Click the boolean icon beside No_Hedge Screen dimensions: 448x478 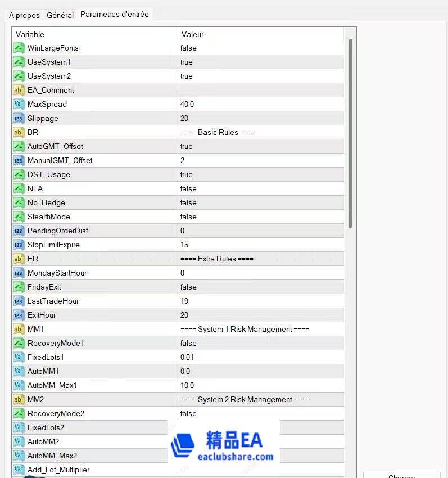point(19,202)
